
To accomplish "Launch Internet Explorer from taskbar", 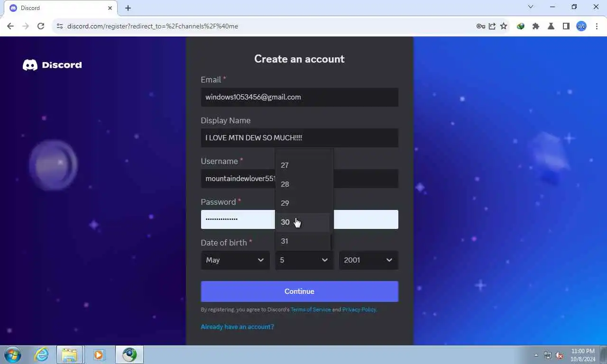I will coord(42,355).
